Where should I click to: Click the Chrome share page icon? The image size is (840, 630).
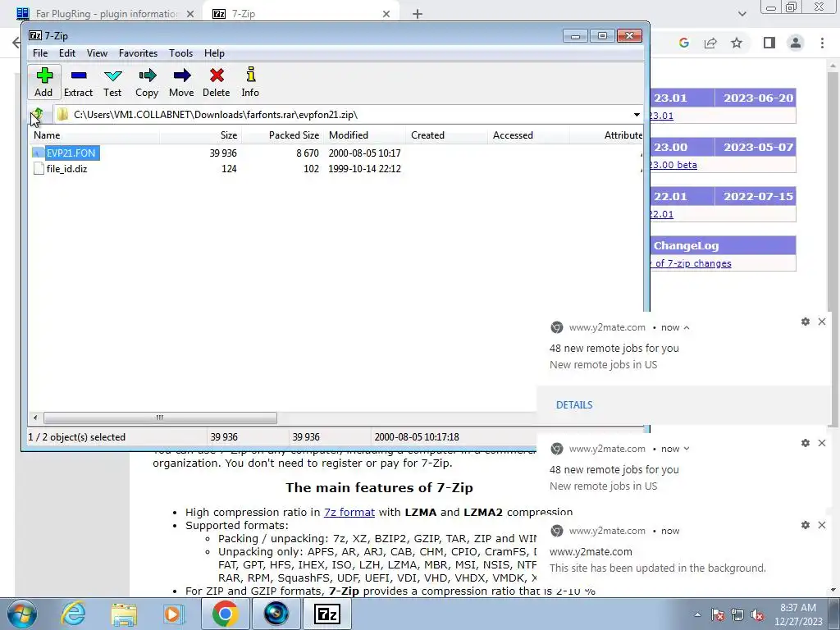(x=710, y=43)
